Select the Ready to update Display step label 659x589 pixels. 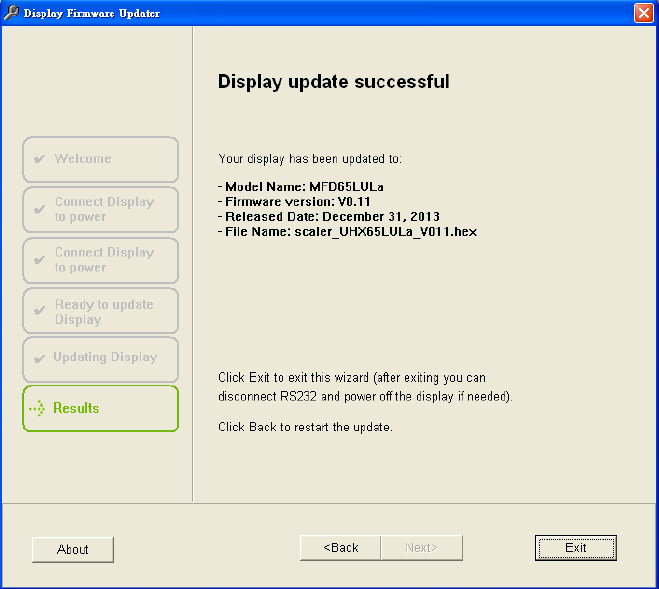coord(104,312)
